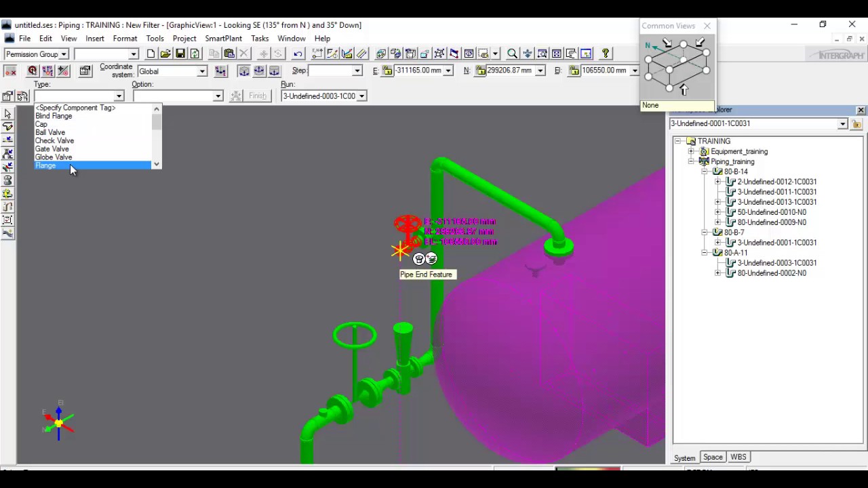Collapse the 80-A-11 pipeline node
Screen dimensions: 868x488
(705, 253)
